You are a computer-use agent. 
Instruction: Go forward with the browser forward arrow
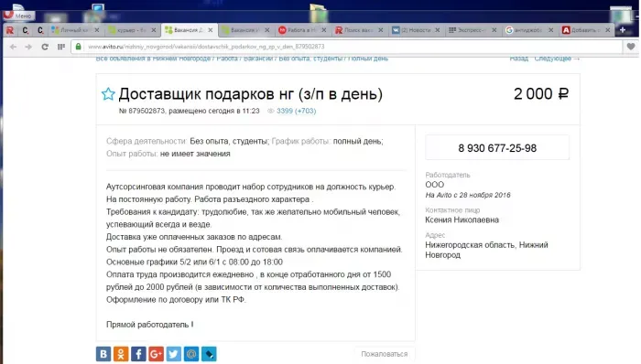[x=28, y=47]
